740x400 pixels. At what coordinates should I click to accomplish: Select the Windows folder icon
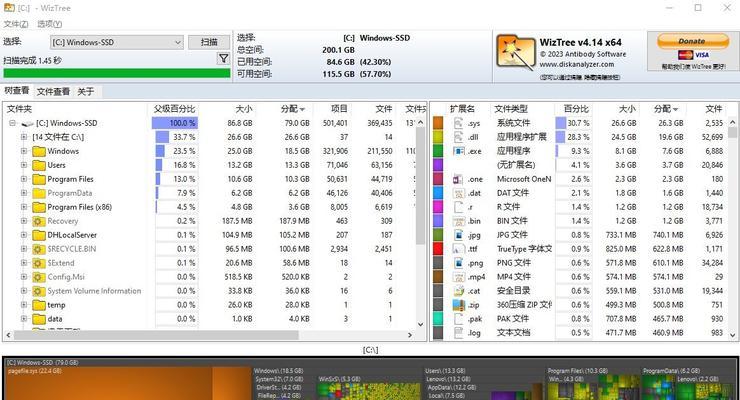(x=39, y=151)
